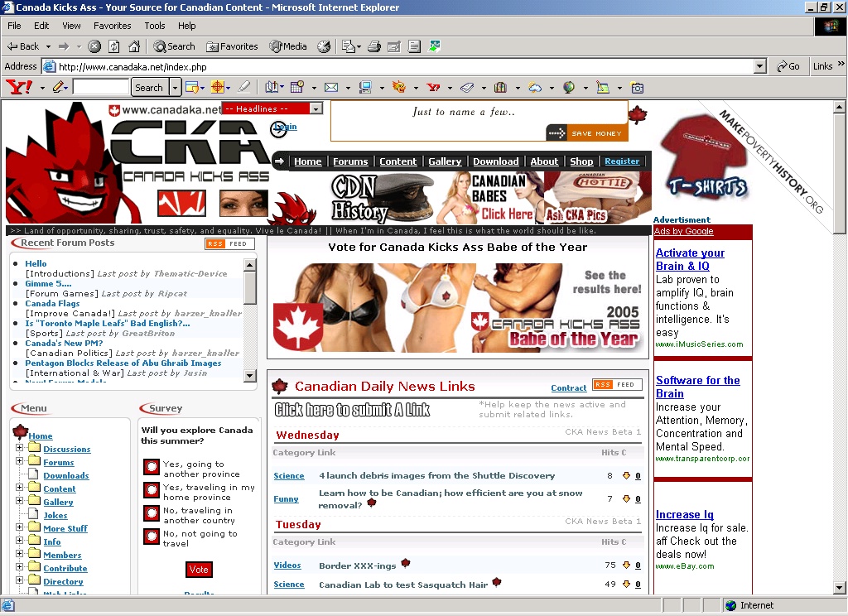This screenshot has height=616, width=848.
Task: Expand the Members tree folder
Action: 20,554
